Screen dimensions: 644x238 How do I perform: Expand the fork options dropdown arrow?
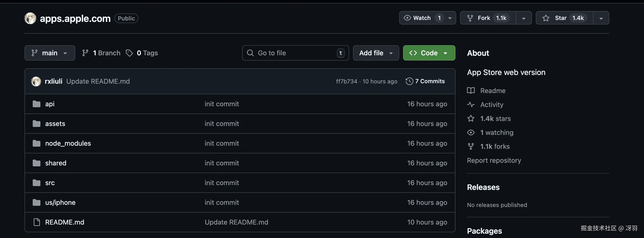click(524, 18)
